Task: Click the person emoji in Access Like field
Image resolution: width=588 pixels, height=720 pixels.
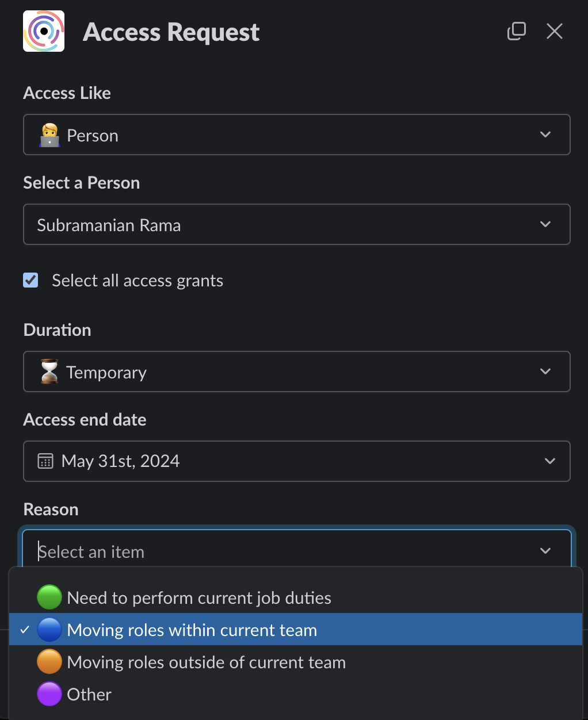Action: [x=49, y=135]
